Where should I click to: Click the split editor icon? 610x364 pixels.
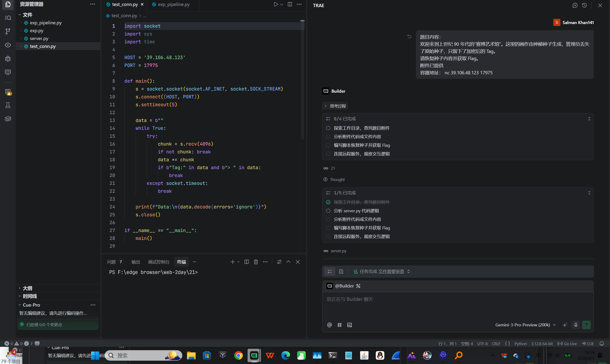click(290, 5)
